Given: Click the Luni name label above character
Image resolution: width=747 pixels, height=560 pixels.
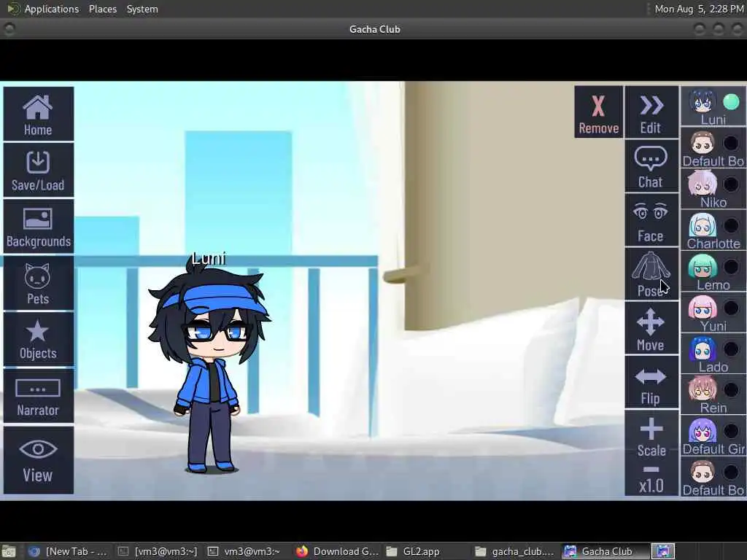Looking at the screenshot, I should coord(209,259).
